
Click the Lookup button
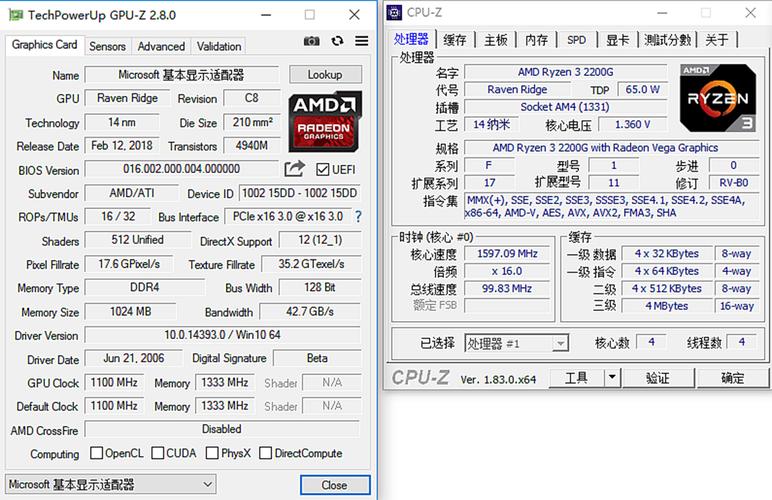pyautogui.click(x=325, y=75)
